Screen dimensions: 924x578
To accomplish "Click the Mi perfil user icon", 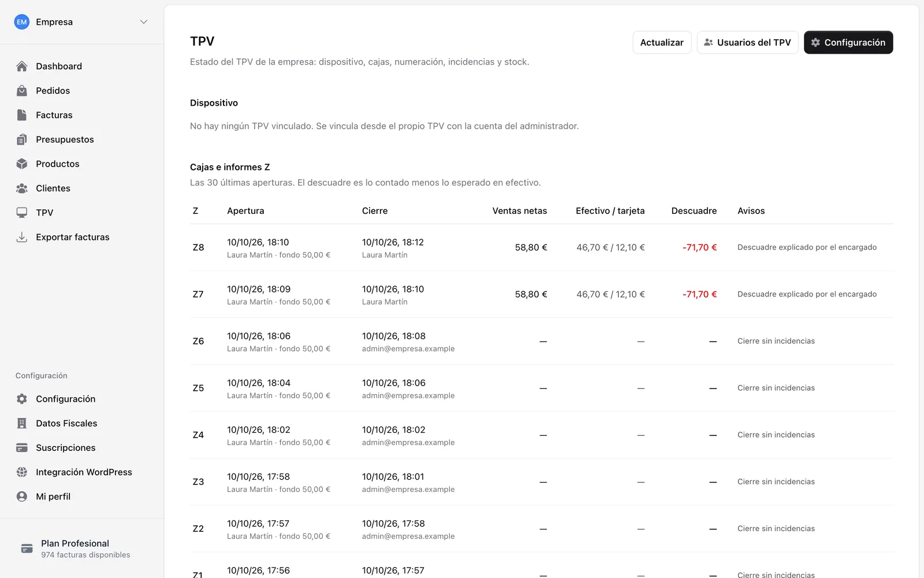I will (x=22, y=497).
